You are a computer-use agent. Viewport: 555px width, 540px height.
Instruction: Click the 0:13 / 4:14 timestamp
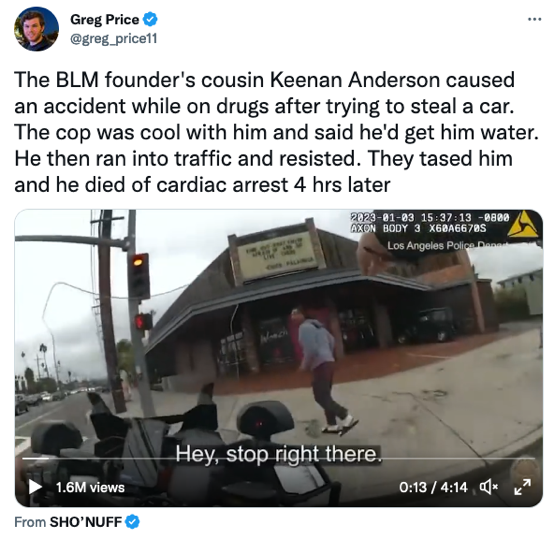pos(433,487)
